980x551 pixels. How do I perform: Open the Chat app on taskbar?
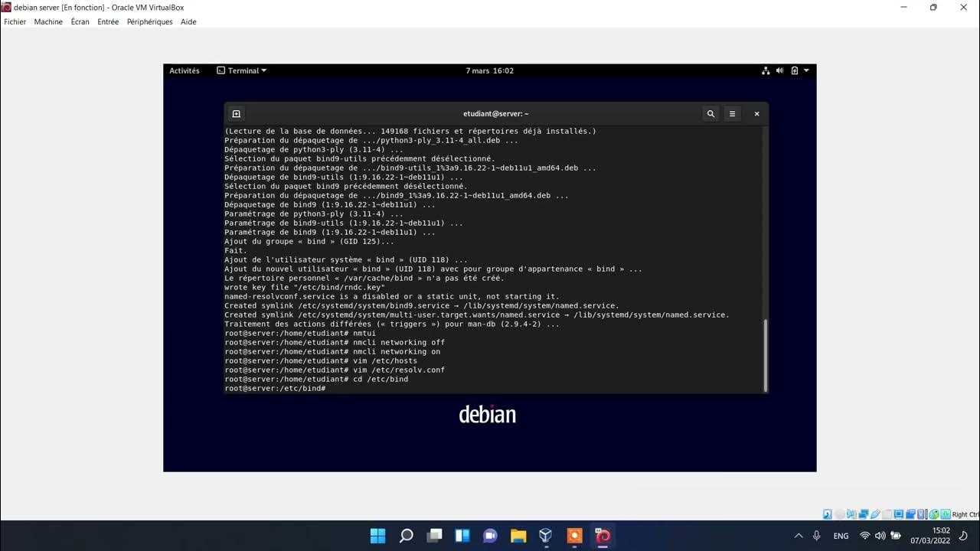[x=491, y=536]
